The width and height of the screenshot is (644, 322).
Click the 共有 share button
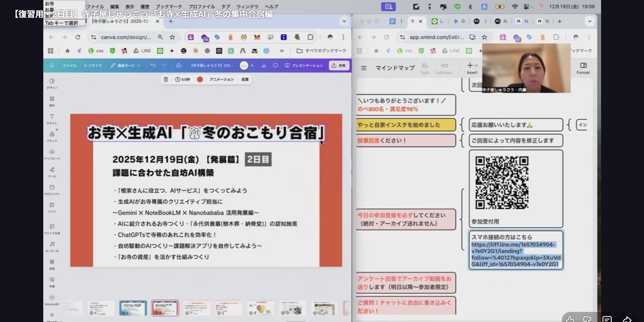(x=339, y=65)
